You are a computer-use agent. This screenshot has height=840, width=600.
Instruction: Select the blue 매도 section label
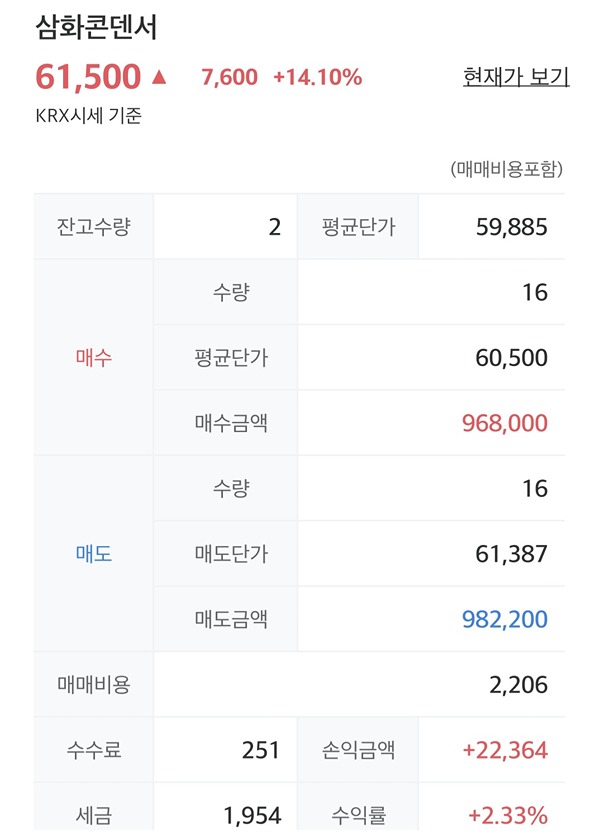pos(93,554)
